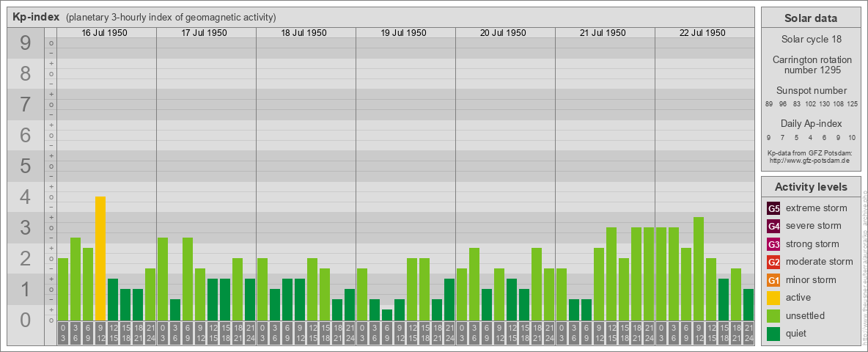
Task: Select the 21 Jul 1950 date header
Action: (603, 33)
